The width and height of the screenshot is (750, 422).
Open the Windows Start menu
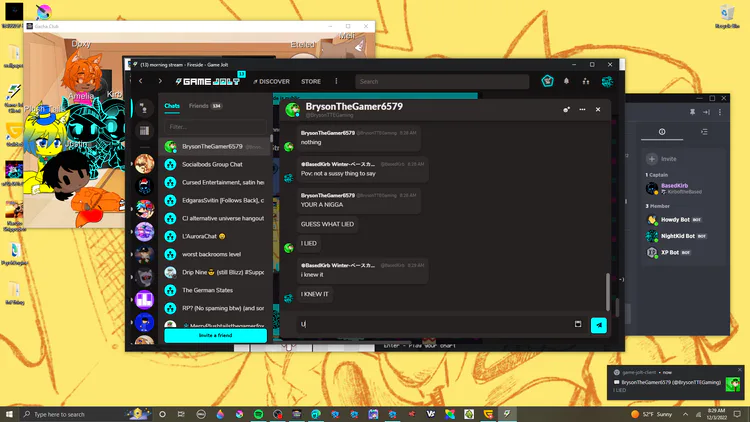(x=9, y=414)
